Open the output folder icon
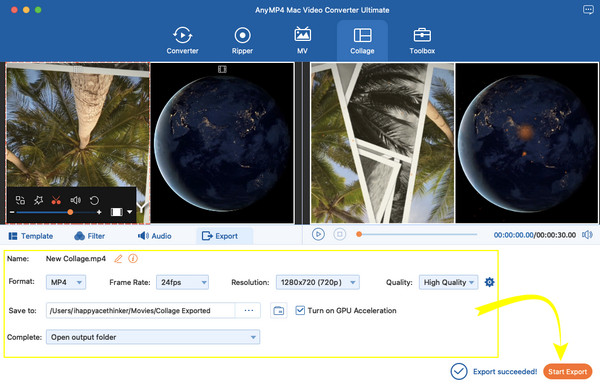 pos(279,310)
